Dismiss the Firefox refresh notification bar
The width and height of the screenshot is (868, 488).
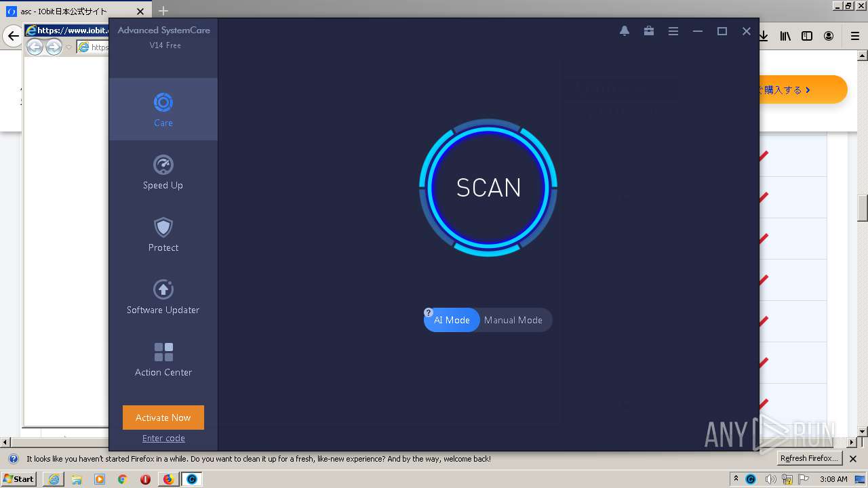point(853,459)
